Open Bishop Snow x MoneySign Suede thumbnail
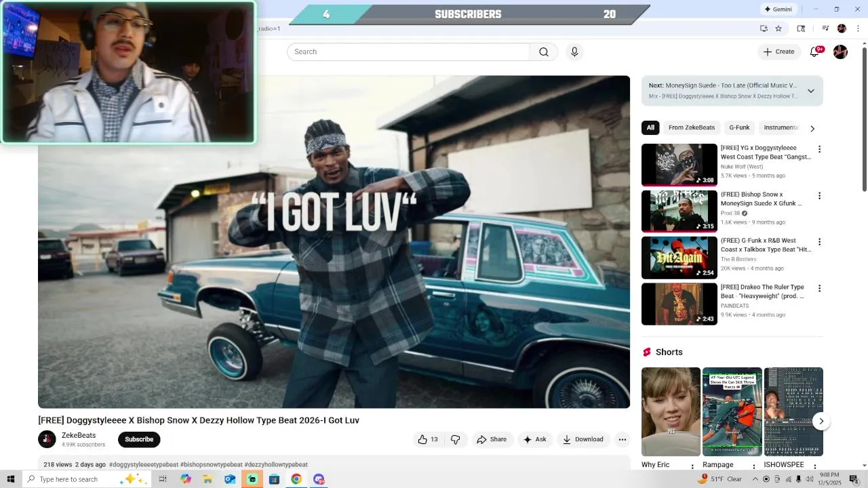The height and width of the screenshot is (488, 868). click(x=679, y=211)
